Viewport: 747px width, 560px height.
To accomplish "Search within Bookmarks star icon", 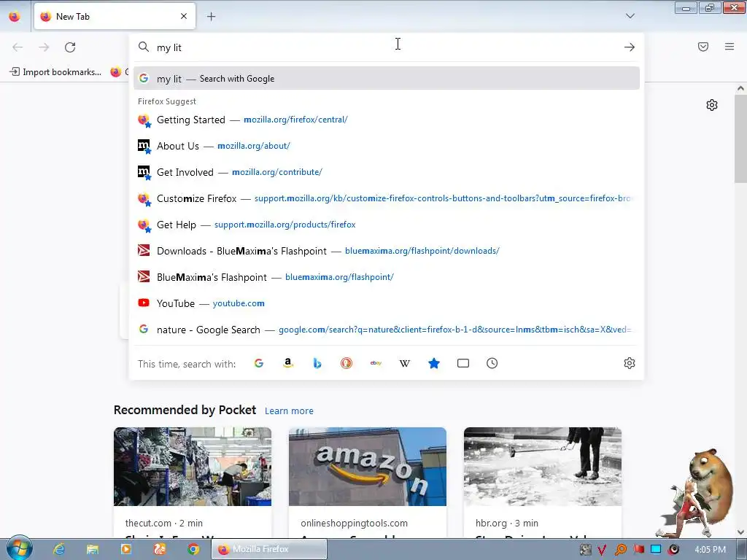I will pyautogui.click(x=434, y=363).
